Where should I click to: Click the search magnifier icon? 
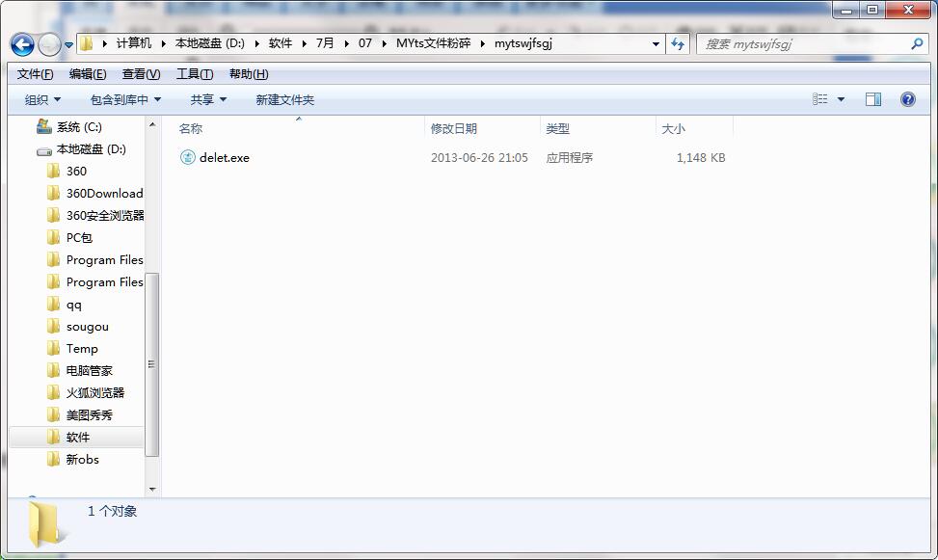pyautogui.click(x=917, y=43)
